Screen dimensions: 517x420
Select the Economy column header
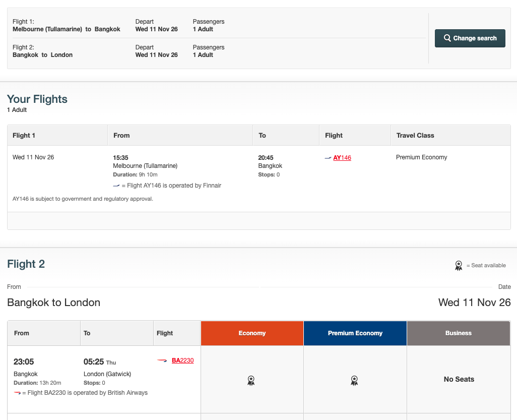252,333
